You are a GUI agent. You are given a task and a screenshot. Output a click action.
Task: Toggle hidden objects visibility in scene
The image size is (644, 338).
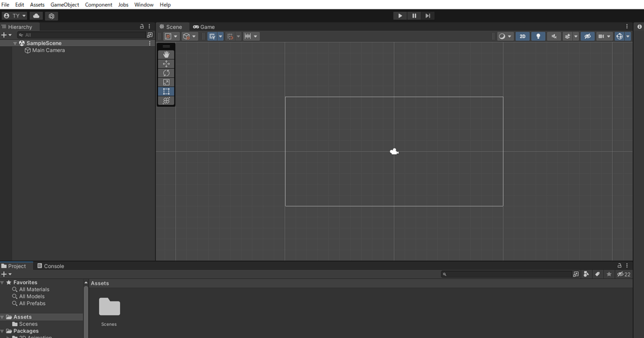(588, 36)
